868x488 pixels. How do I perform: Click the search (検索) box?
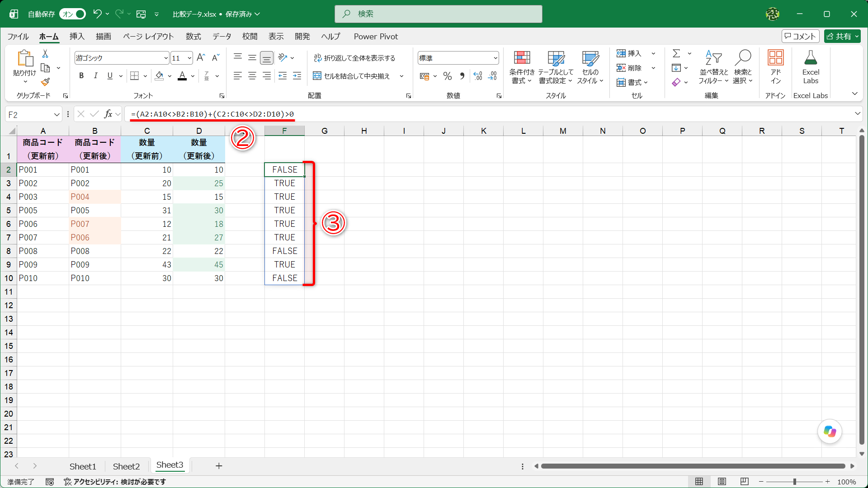point(438,14)
